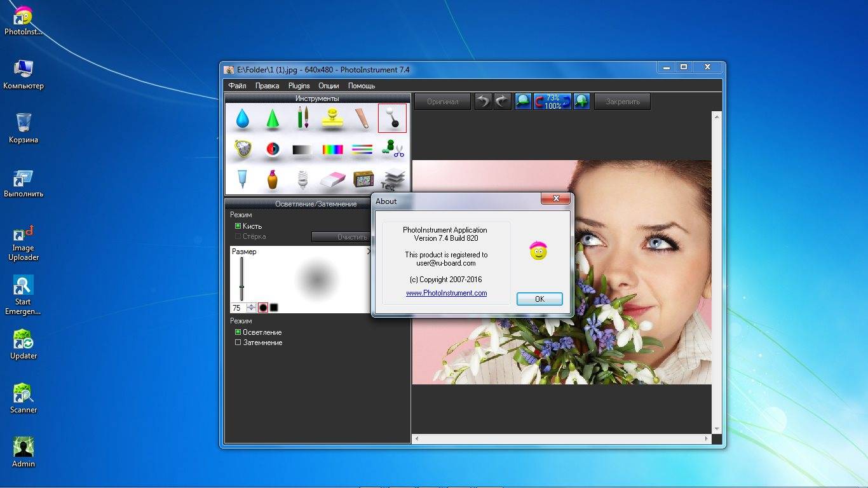The width and height of the screenshot is (868, 488).
Task: Click the size spinner arrows
Action: [251, 308]
